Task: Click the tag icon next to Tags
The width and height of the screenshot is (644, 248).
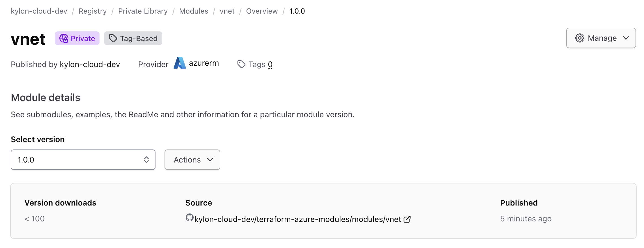Action: [x=241, y=64]
